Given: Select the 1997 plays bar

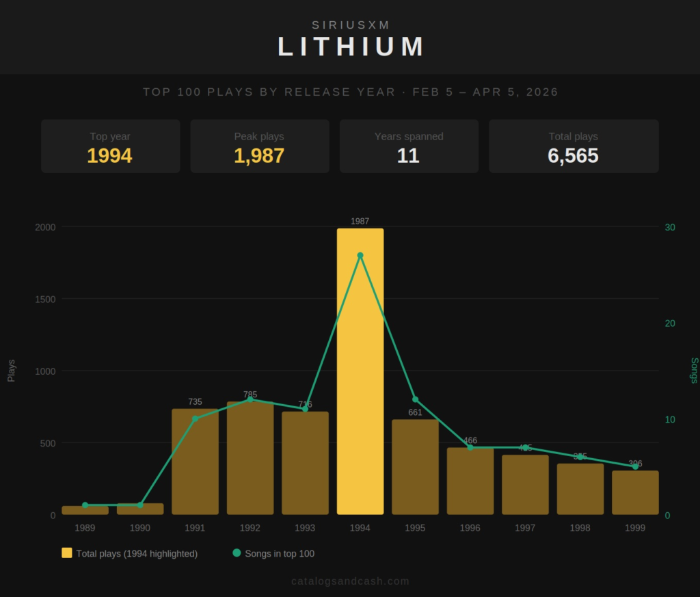Looking at the screenshot, I should (526, 485).
